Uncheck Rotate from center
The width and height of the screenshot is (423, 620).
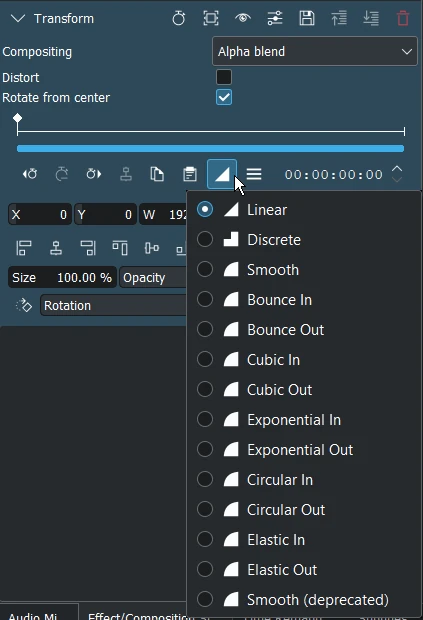[224, 97]
